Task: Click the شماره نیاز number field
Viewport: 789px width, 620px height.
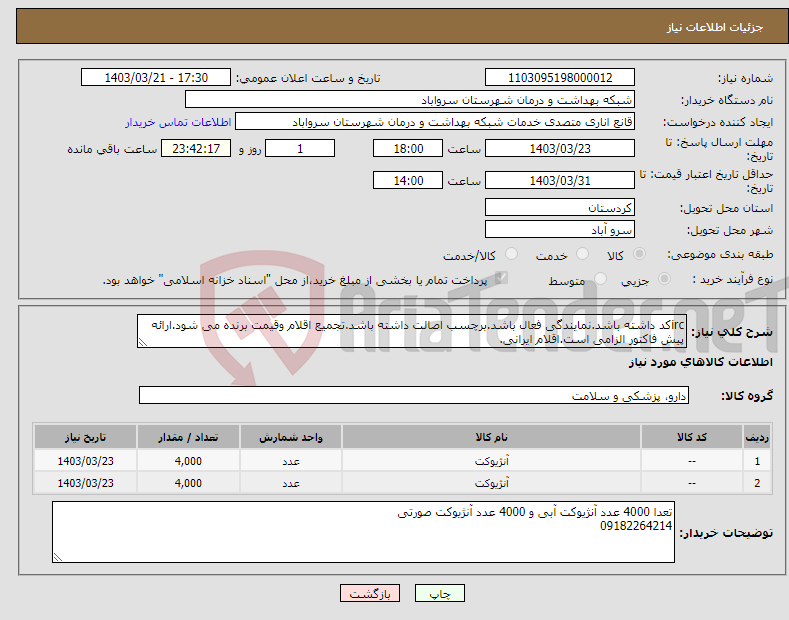Action: click(x=560, y=78)
